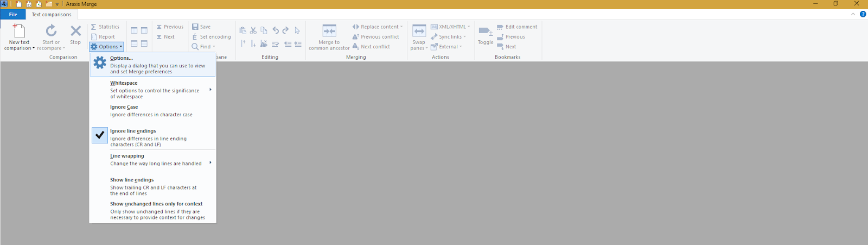Go to Previous change in ribbon

[x=170, y=27]
